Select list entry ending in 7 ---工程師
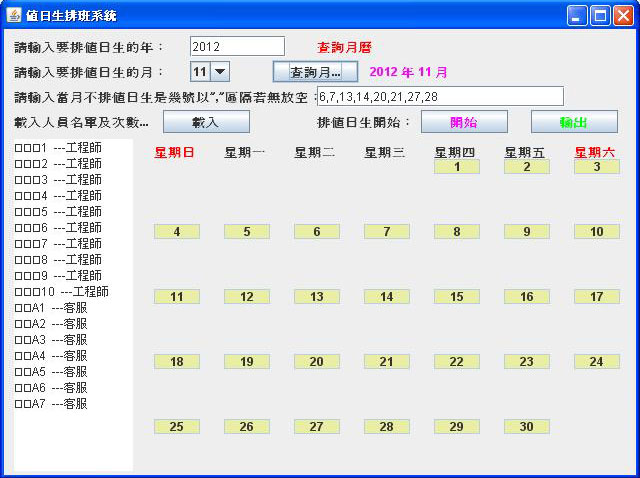Viewport: 640px width, 478px height. click(73, 244)
